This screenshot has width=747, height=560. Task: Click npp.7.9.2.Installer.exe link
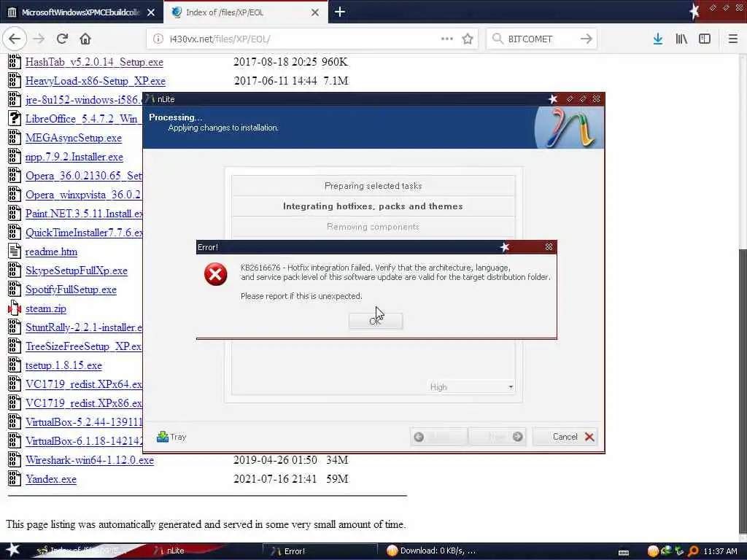coord(74,157)
